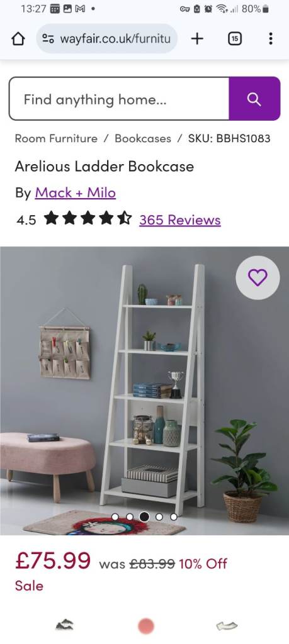Tap the browser home icon
289x644 pixels.
point(18,39)
